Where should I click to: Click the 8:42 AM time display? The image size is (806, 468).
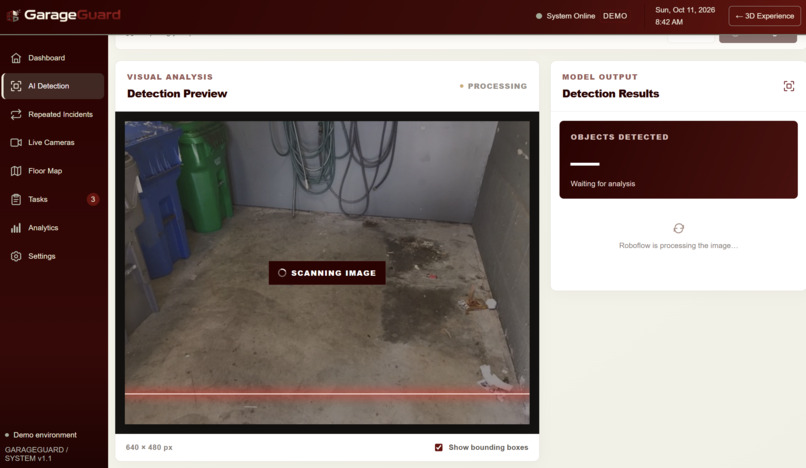coord(669,22)
